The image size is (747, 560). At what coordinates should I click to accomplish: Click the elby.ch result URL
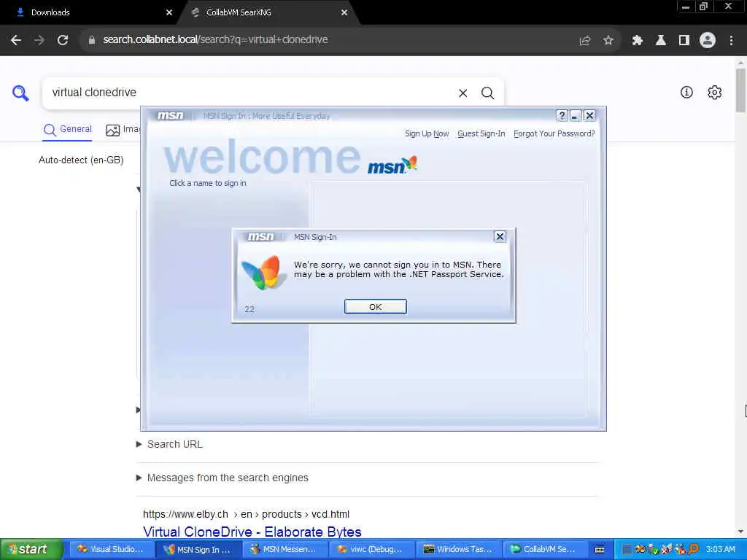tap(246, 514)
